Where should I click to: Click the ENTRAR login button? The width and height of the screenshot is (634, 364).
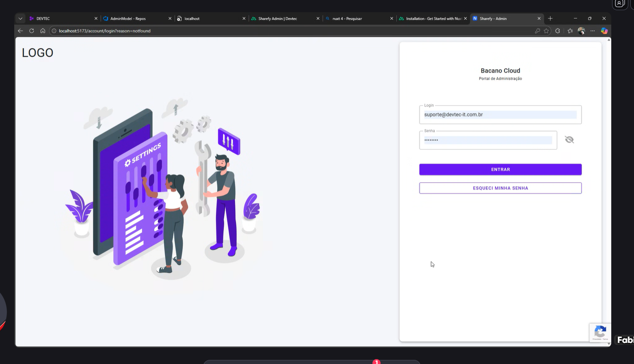click(500, 170)
